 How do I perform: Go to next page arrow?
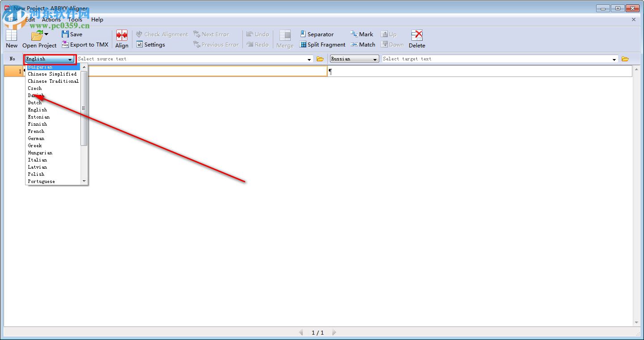334,332
